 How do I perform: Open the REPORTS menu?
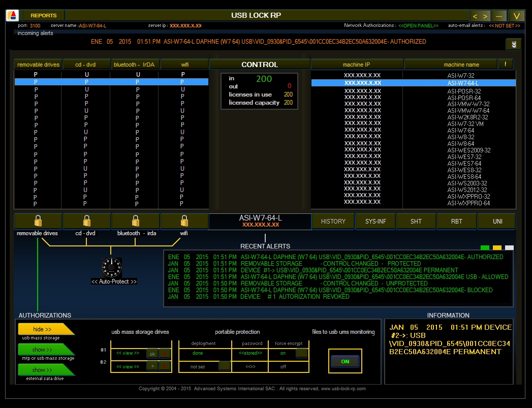[x=43, y=16]
